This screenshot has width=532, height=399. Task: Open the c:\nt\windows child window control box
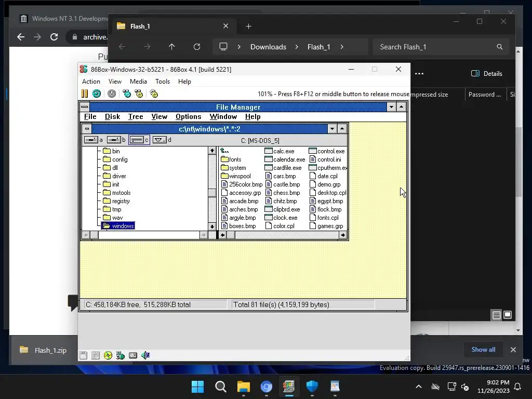pyautogui.click(x=87, y=129)
